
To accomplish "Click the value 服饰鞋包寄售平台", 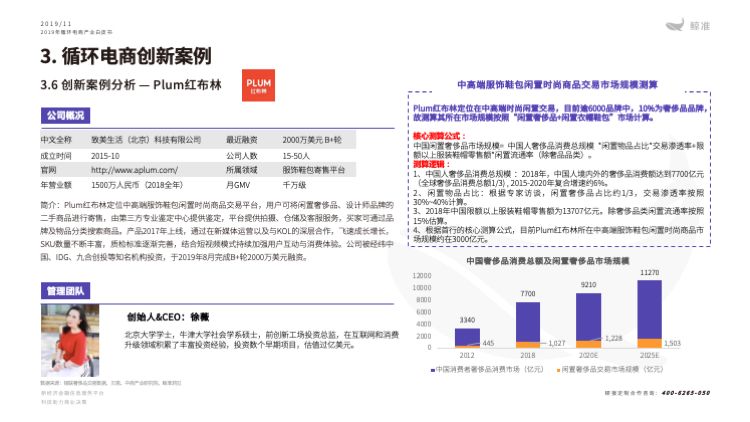I will (x=314, y=170).
